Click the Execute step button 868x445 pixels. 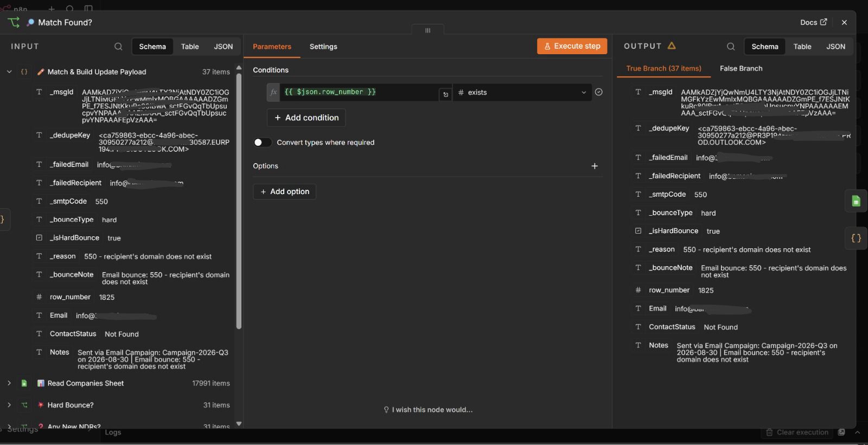coord(572,46)
